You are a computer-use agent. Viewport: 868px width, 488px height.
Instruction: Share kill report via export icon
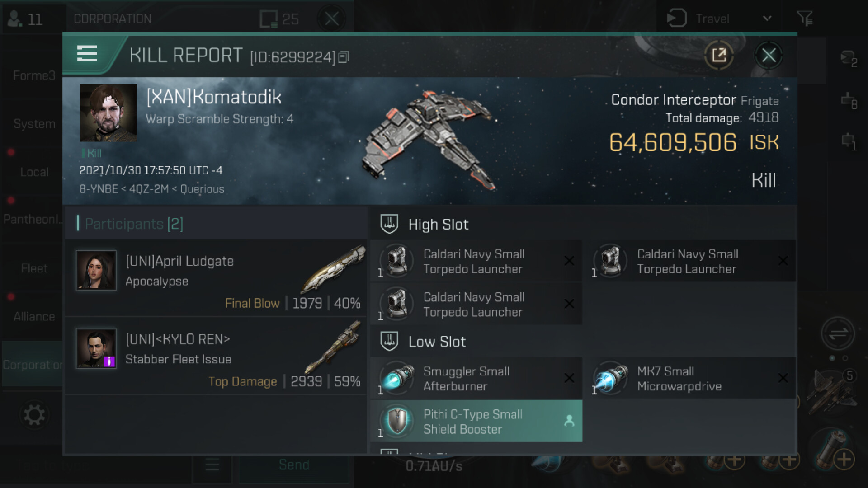pos(718,55)
